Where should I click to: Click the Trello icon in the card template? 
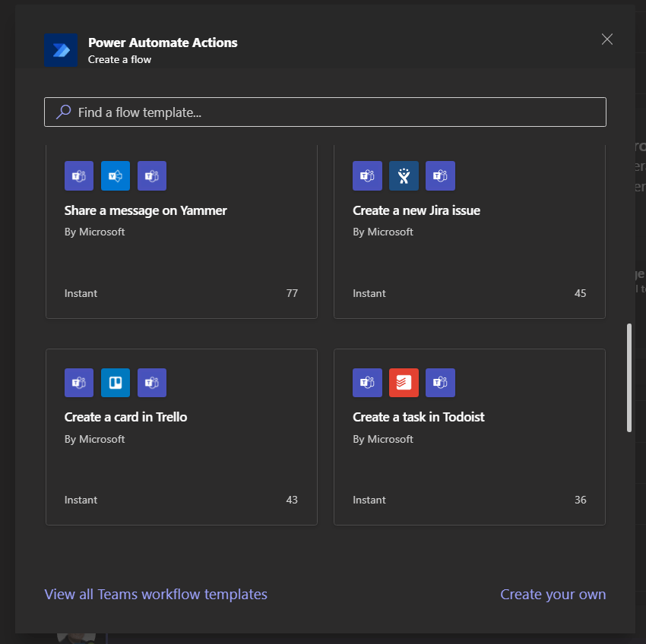[x=116, y=383]
